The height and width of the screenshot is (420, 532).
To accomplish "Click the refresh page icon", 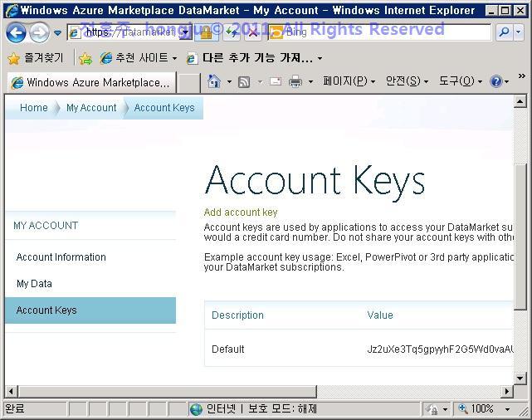I will tap(232, 32).
